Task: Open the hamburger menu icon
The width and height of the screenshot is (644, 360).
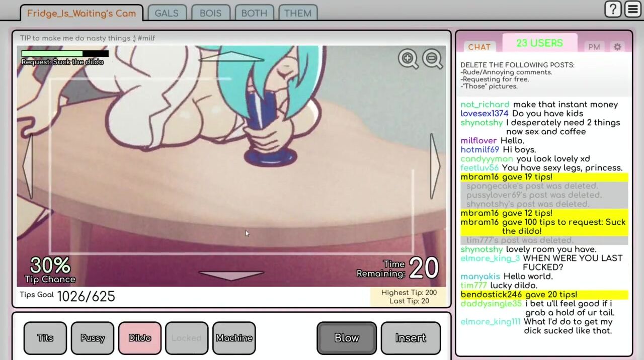Action: click(633, 9)
